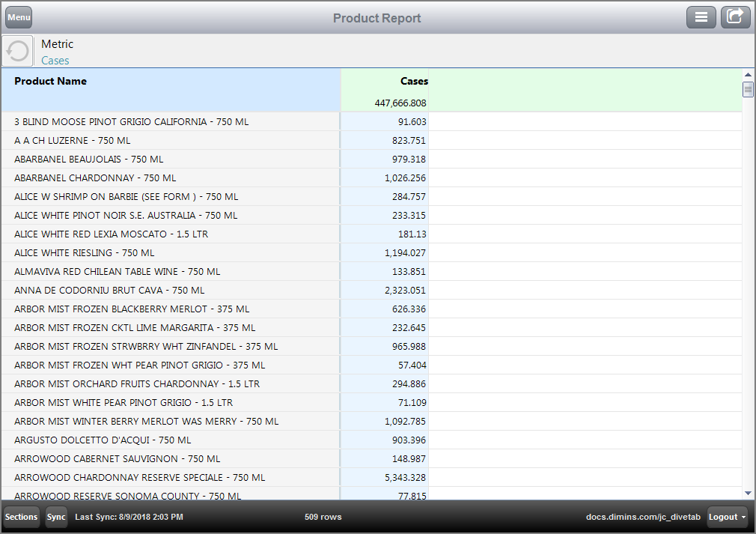Click the share/export icon in the header
Screen dimensions: 756x534
(x=735, y=16)
